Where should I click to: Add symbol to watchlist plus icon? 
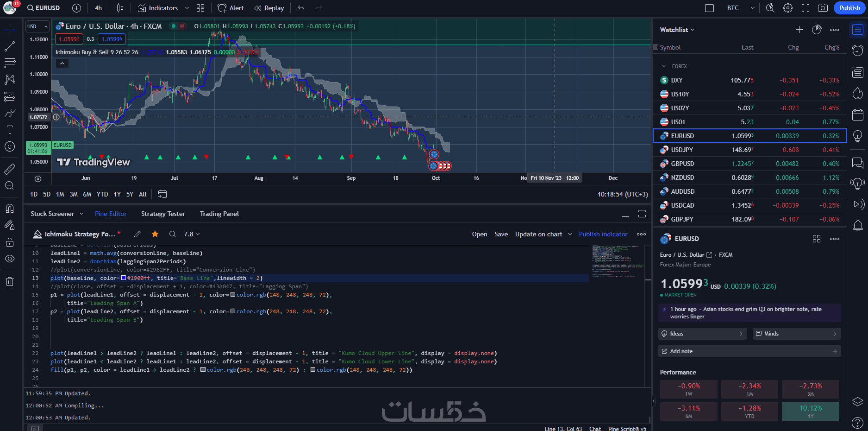pos(799,30)
